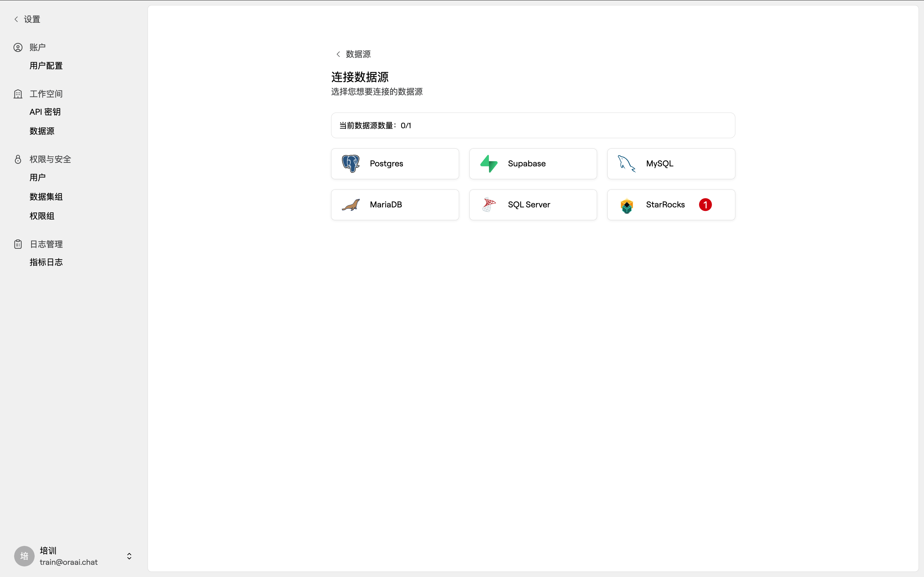Click the 权限与安全 lock icon
This screenshot has height=577, width=924.
coord(18,159)
